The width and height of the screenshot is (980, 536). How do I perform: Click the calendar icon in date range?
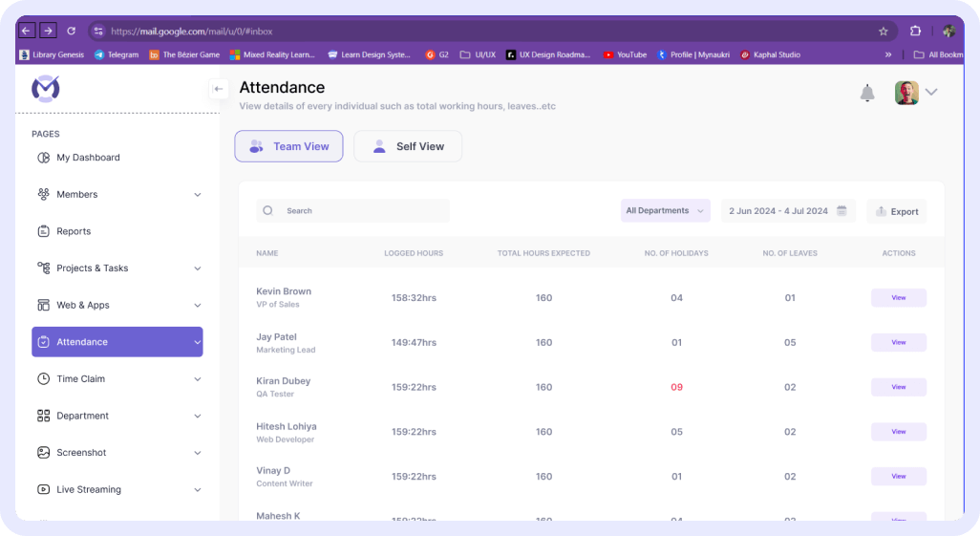(x=842, y=211)
